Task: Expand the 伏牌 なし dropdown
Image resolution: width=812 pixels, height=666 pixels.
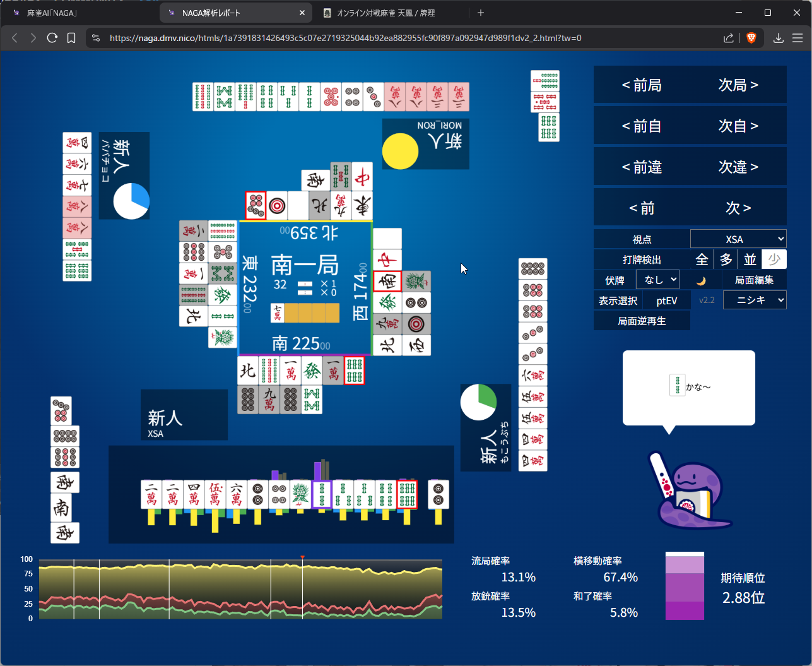Action: pos(657,280)
